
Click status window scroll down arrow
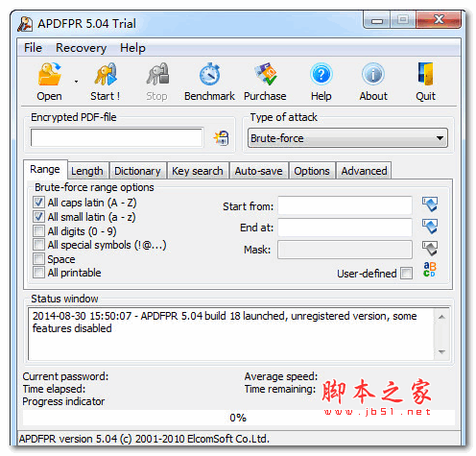441,352
